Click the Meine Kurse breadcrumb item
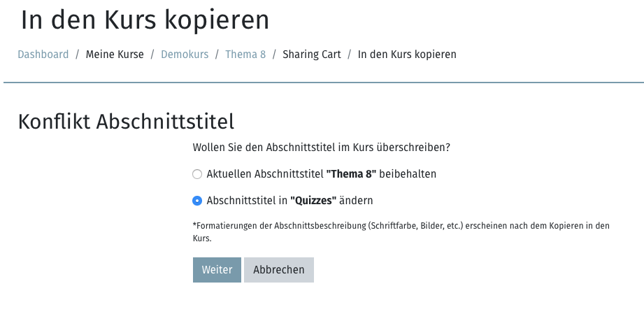 pyautogui.click(x=115, y=55)
